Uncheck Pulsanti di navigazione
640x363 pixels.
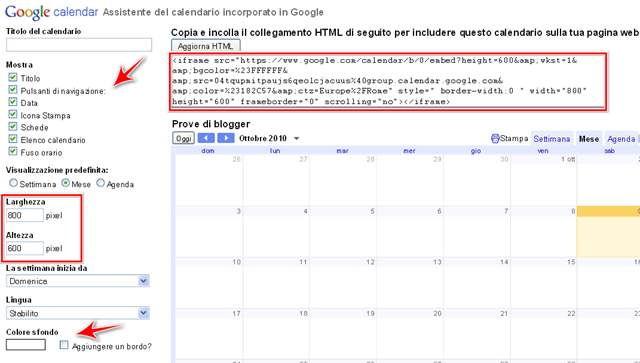[13, 89]
